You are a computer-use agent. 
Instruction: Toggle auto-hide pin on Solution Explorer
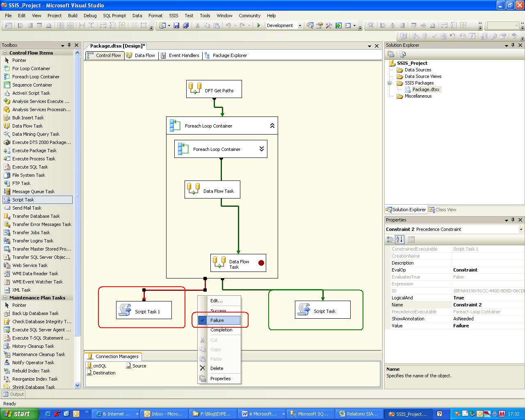pos(513,45)
